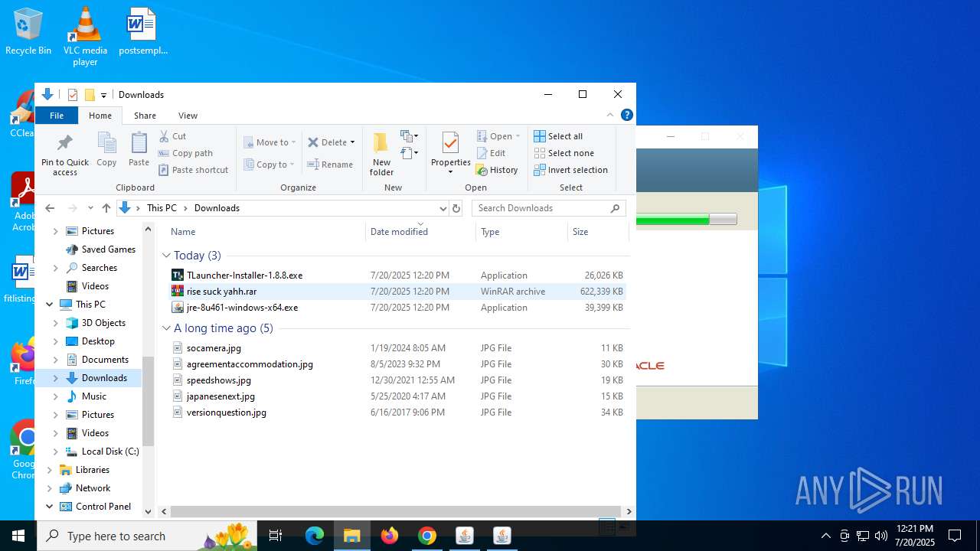Click the horizontal scrollbar in file list
Image resolution: width=980 pixels, height=551 pixels.
[x=395, y=511]
